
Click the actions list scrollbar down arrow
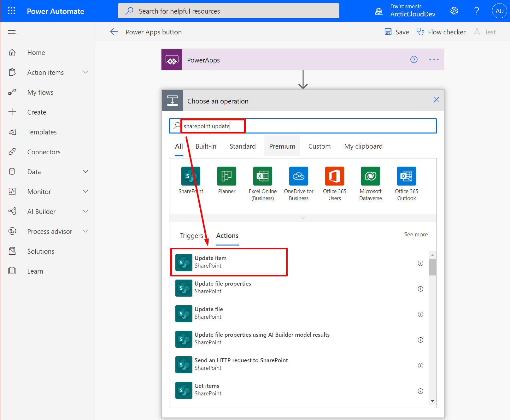(x=432, y=401)
